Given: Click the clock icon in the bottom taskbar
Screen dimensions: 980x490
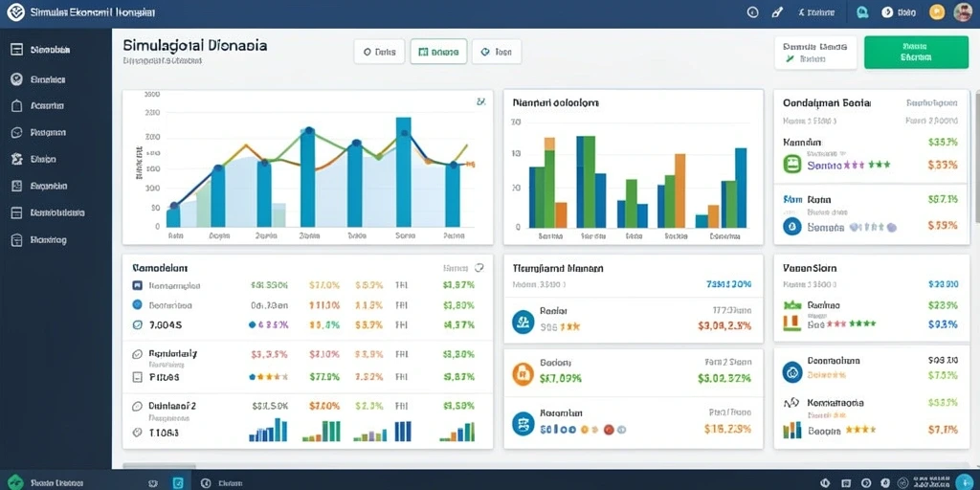Looking at the screenshot, I should click(205, 483).
